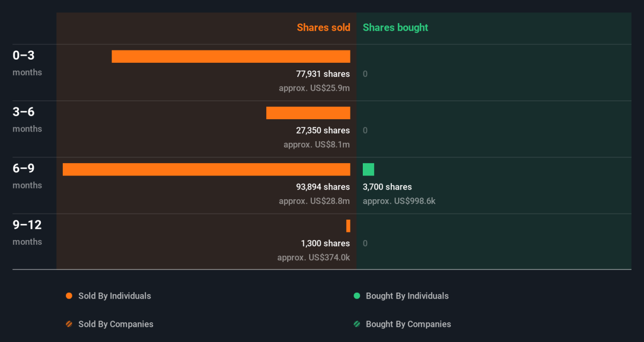
Task: Click the green 6–9 months bought bar
Action: (x=368, y=169)
